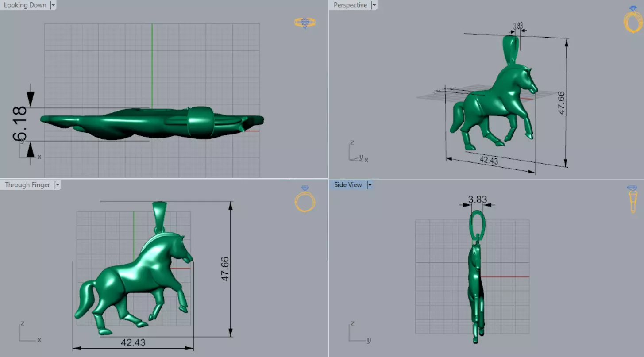This screenshot has width=644, height=357.
Task: Select the horse model seen from above in Looking Down view
Action: [152, 123]
